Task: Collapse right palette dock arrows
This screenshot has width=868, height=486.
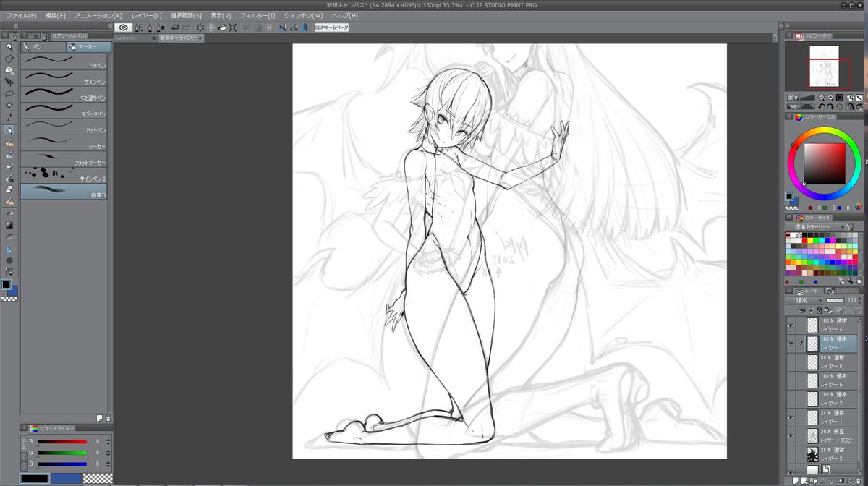Action: point(787,26)
